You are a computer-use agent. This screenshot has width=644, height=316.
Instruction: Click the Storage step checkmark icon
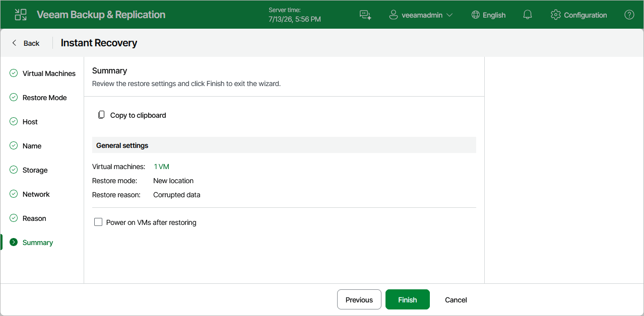14,170
